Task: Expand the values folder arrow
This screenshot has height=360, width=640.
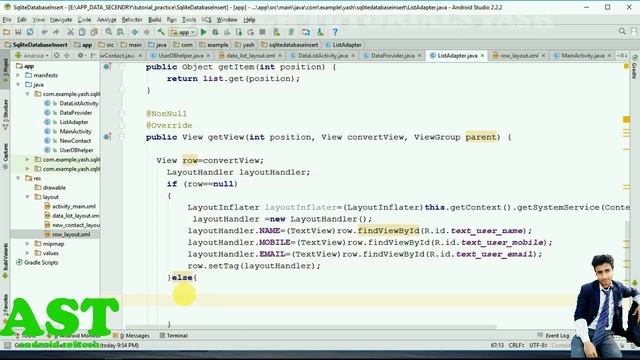Action: click(x=27, y=253)
